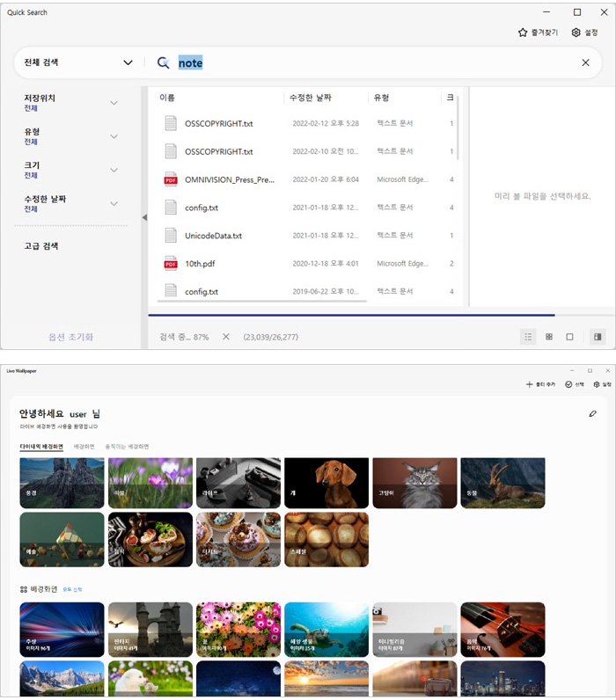Select the 미니멀리즘 album thumbnail
Viewport: 616px width, 700px height.
pyautogui.click(x=415, y=630)
